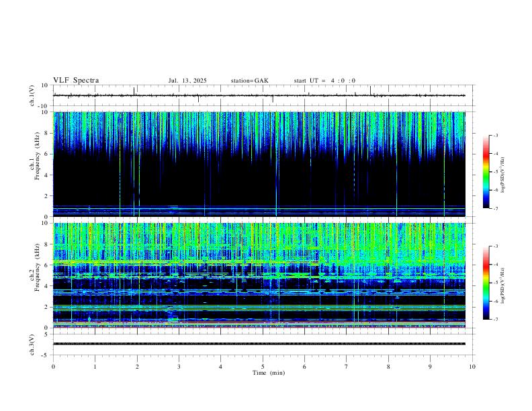Viewport: 532px width, 411px height.
Task: Click the "-3" tick on ch.1 colorbar
Action: (495, 135)
